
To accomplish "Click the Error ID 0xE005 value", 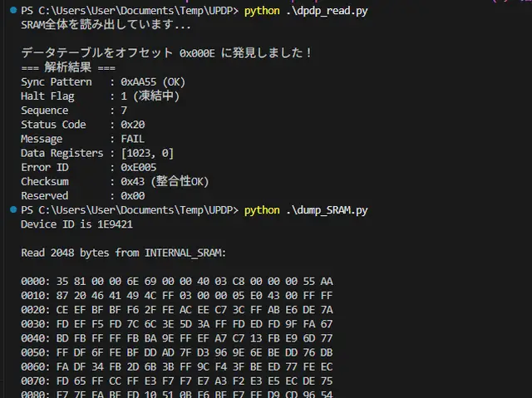I will coord(140,167).
